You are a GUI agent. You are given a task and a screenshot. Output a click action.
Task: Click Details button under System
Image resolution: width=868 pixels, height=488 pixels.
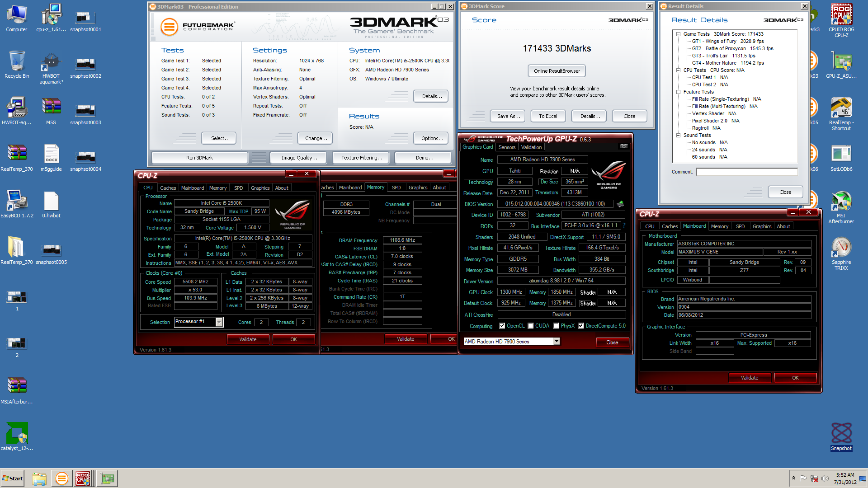[431, 96]
